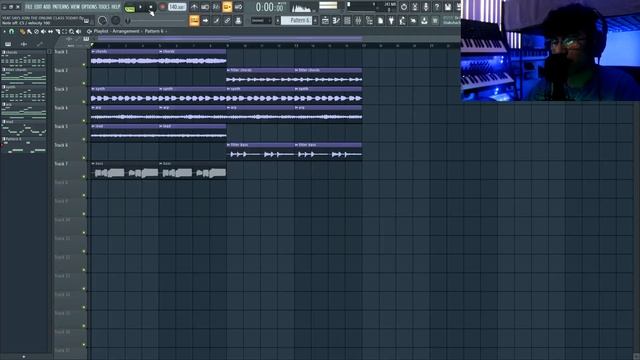Screen dimensions: 640x360
Task: Open the ADD menu
Action: pyautogui.click(x=47, y=7)
